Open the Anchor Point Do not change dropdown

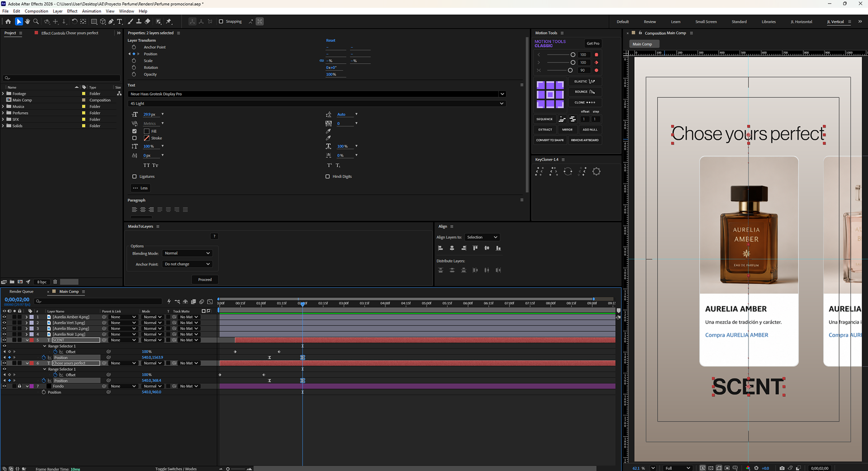[187, 264]
